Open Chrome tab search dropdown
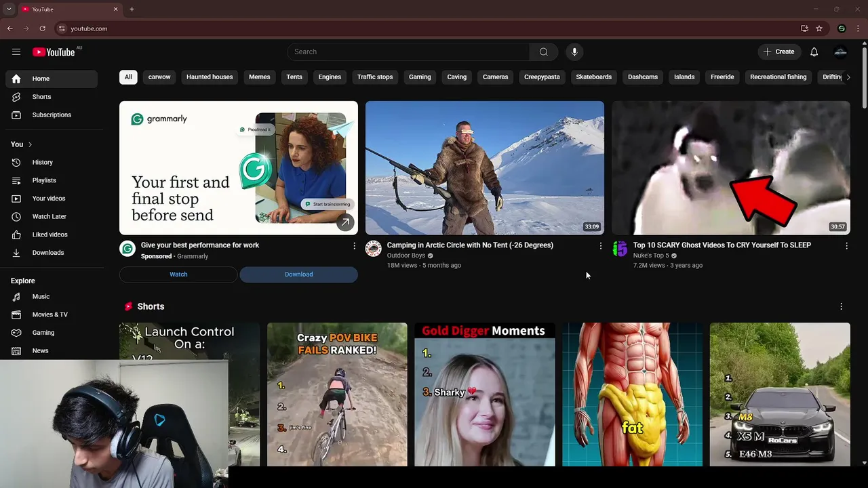Image resolution: width=868 pixels, height=488 pixels. pyautogui.click(x=8, y=9)
